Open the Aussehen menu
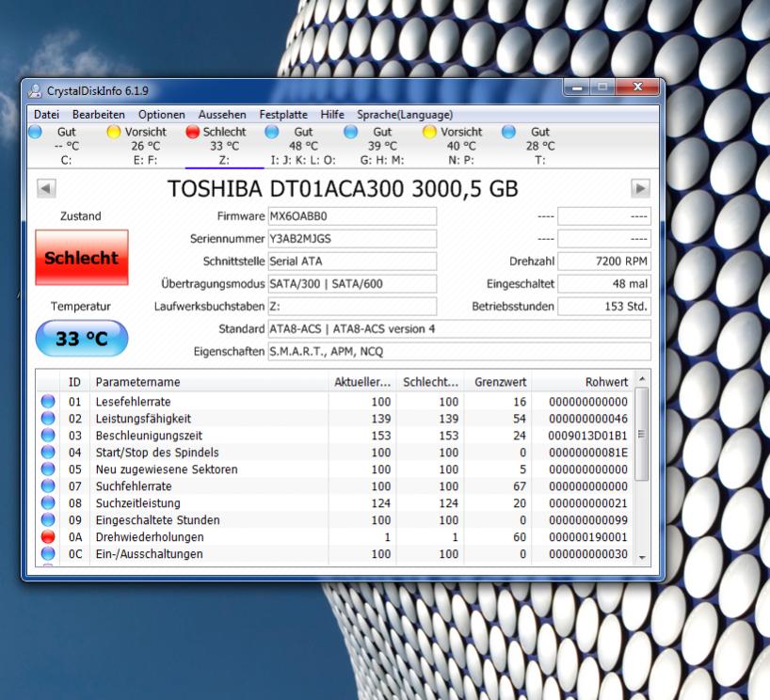The height and width of the screenshot is (700, 770). (222, 115)
